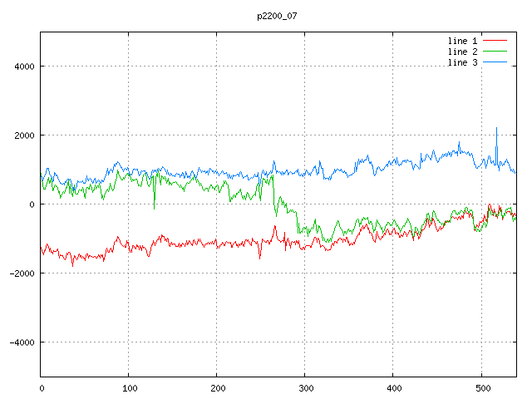Click the green line's downward spike near 130
Image resolution: width=532 pixels, height=399 pixels.
[155, 207]
